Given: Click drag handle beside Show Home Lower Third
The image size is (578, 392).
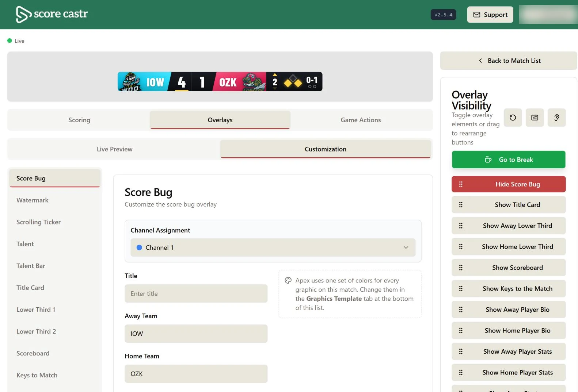Looking at the screenshot, I should pyautogui.click(x=461, y=247).
